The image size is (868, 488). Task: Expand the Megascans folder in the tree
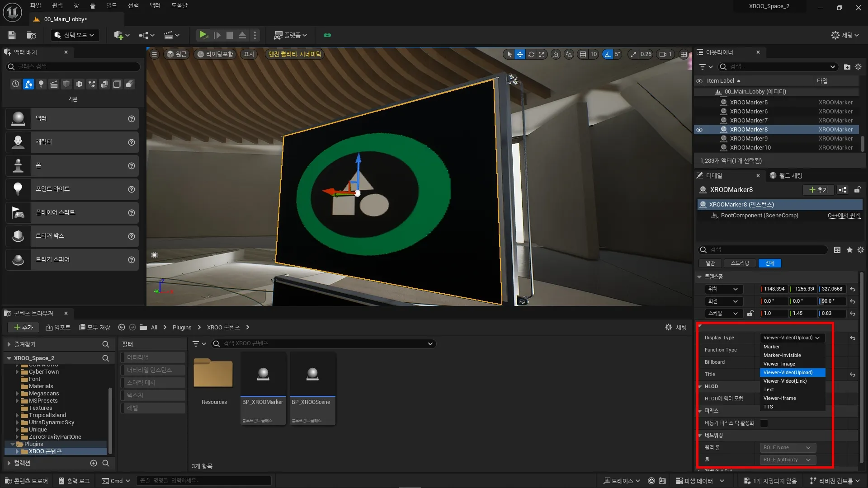tap(17, 394)
